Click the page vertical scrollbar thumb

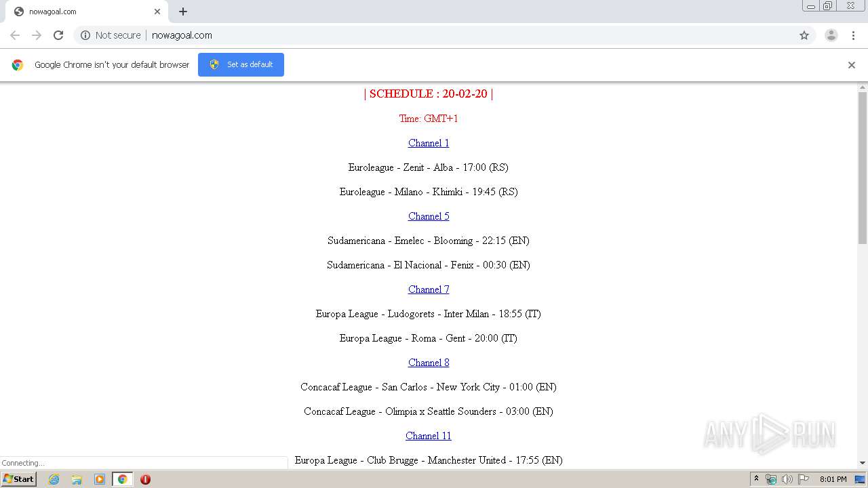pos(863,167)
